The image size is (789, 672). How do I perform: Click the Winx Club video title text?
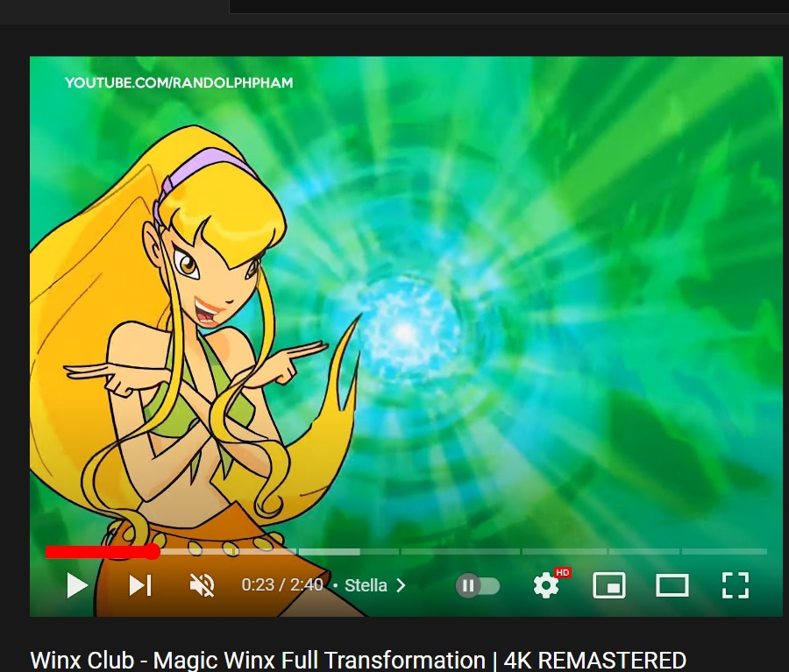(x=358, y=660)
